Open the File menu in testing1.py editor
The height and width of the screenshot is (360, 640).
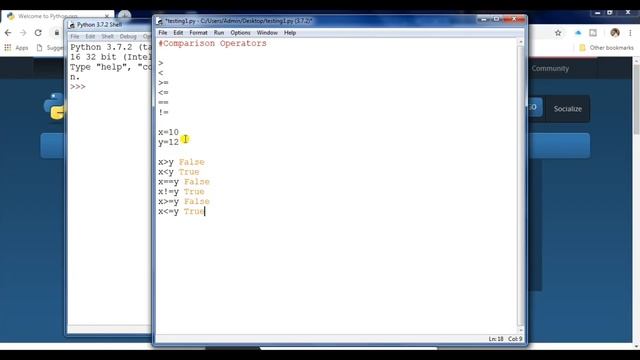162,33
